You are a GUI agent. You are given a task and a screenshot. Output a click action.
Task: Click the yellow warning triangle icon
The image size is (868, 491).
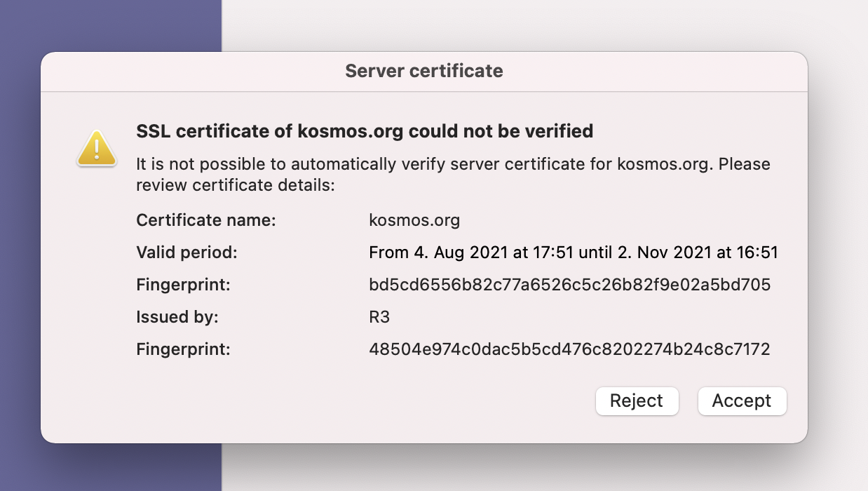click(97, 149)
